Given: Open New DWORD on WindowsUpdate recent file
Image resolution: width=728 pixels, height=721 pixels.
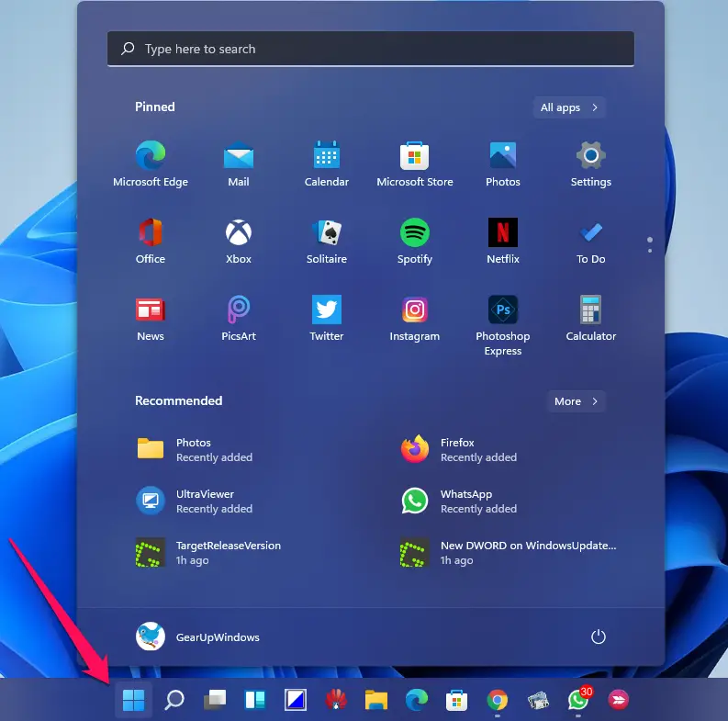Looking at the screenshot, I should (508, 552).
